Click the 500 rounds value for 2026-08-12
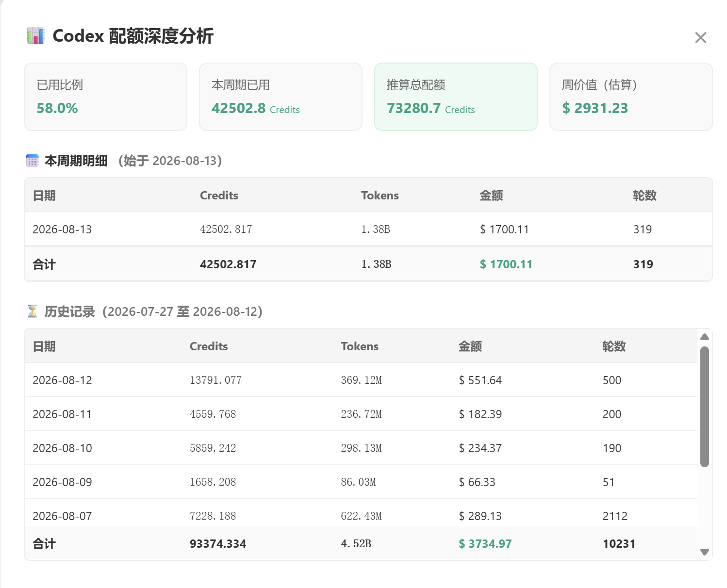The image size is (727, 588). click(612, 380)
